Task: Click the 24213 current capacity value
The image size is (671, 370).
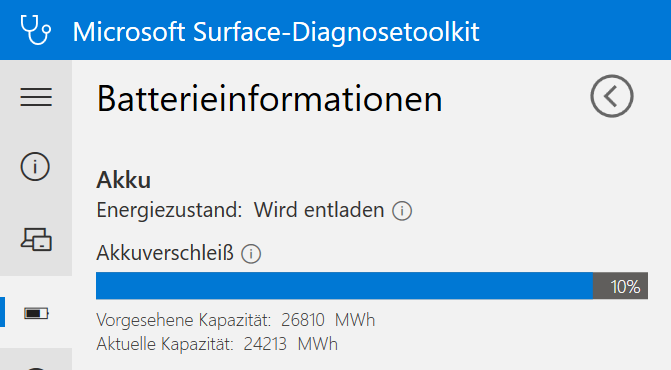Action: pos(265,344)
